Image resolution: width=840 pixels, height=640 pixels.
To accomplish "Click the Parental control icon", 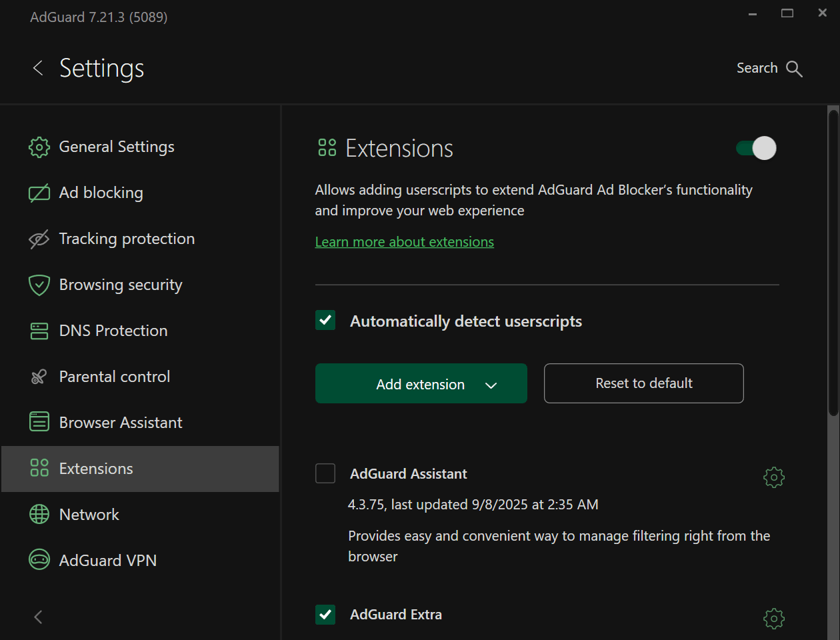I will pos(39,377).
